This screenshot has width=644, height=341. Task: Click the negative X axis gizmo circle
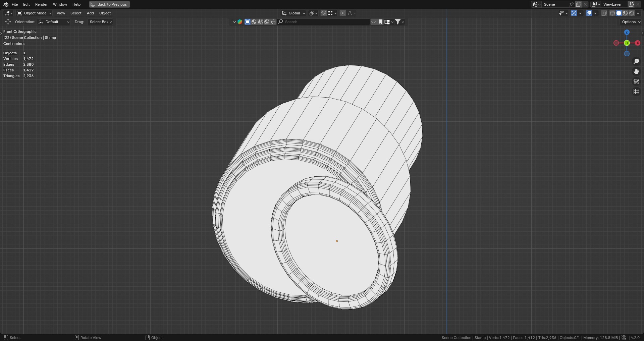[616, 43]
